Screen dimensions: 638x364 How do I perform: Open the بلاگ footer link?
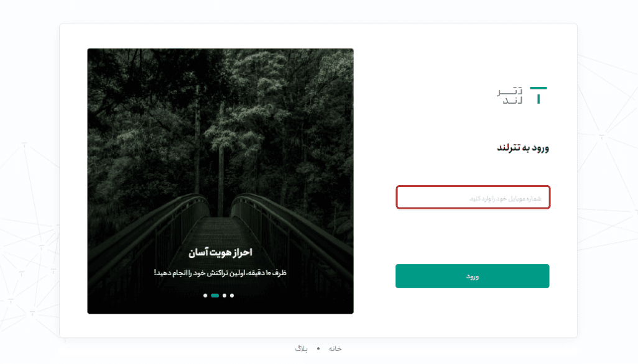(302, 348)
